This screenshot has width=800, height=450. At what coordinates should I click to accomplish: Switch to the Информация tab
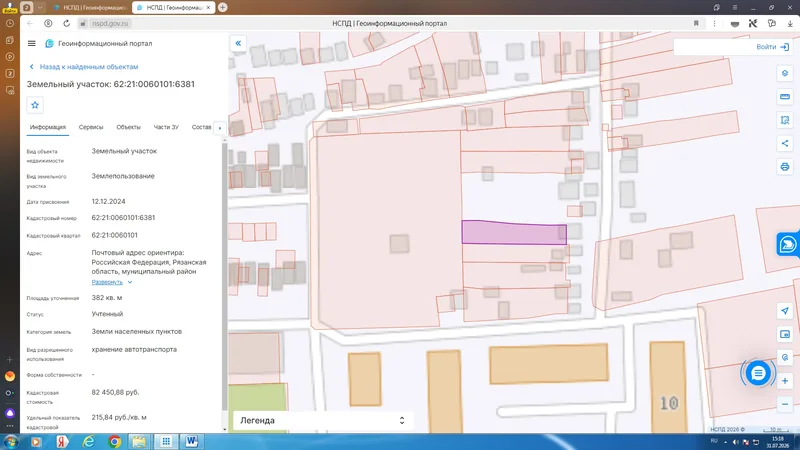coord(47,127)
